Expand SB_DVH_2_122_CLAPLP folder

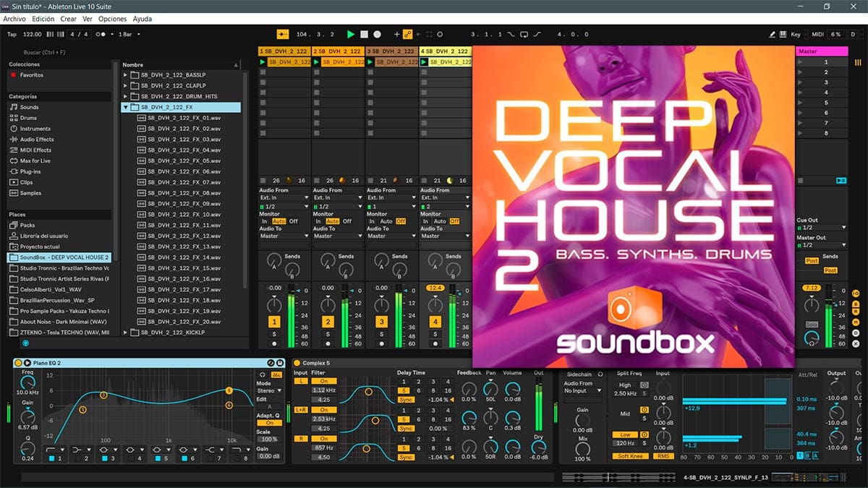(126, 85)
